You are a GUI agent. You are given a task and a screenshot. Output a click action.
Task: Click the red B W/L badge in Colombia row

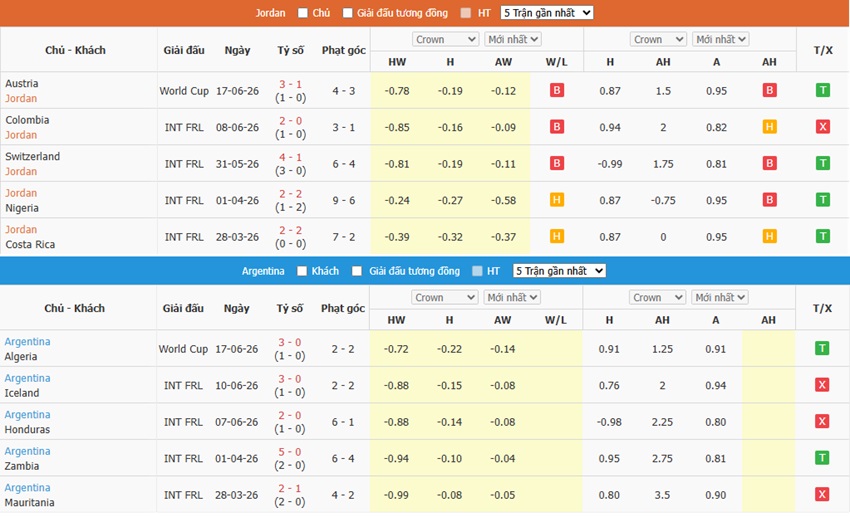557,127
